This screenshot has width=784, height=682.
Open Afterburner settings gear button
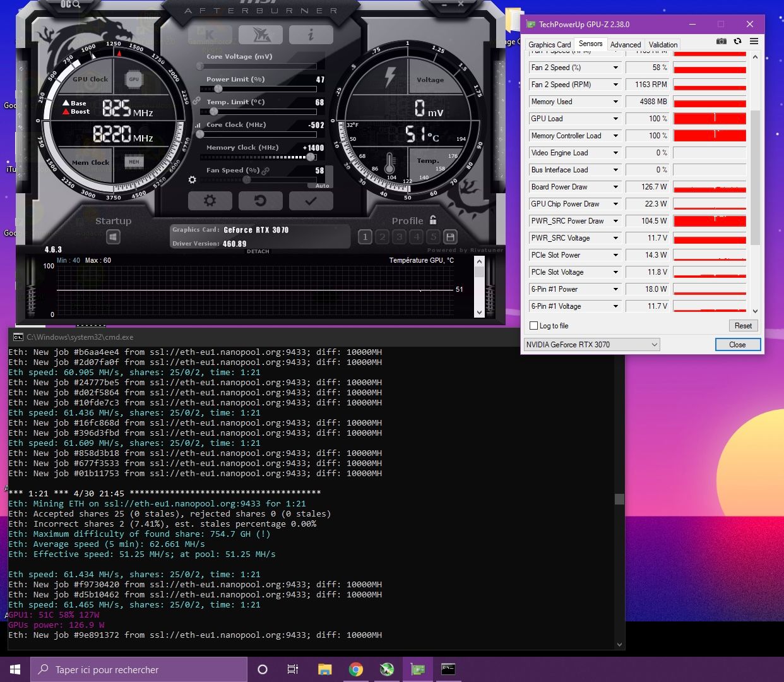point(210,201)
